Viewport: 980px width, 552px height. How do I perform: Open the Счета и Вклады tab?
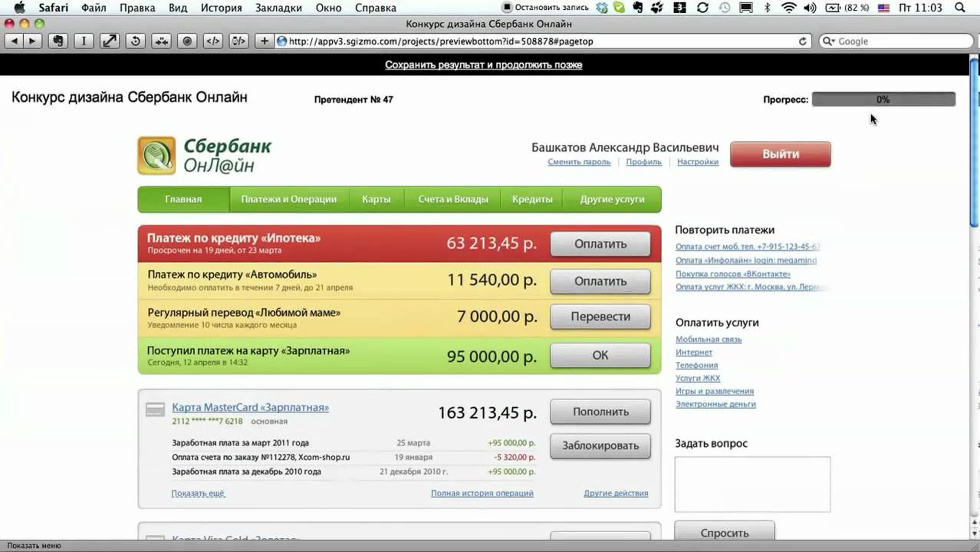point(453,199)
